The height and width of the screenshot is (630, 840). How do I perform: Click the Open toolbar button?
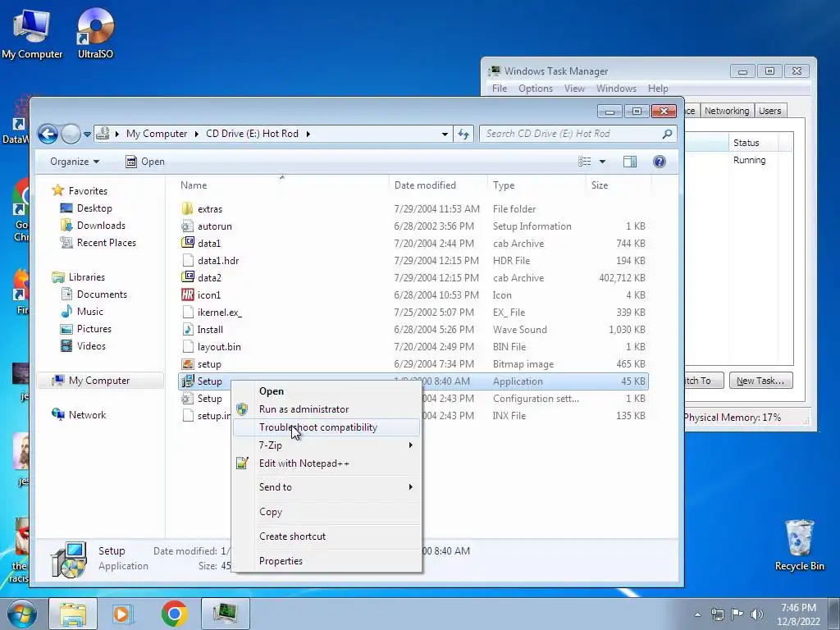(x=144, y=162)
